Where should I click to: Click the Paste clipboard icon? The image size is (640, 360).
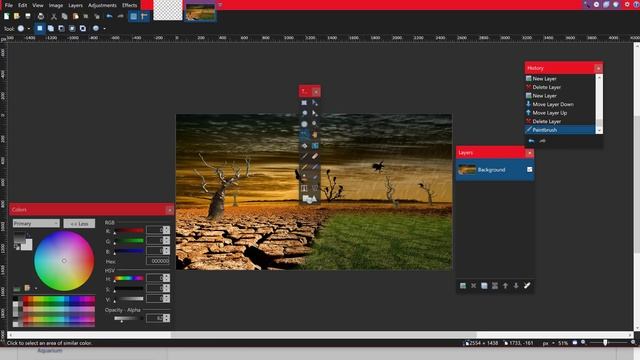point(76,16)
